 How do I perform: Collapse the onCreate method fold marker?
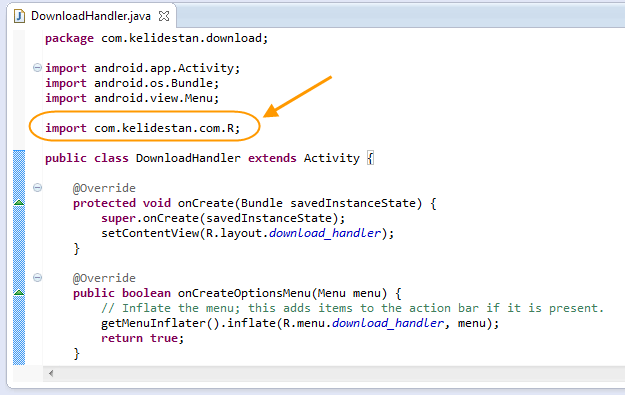click(37, 188)
